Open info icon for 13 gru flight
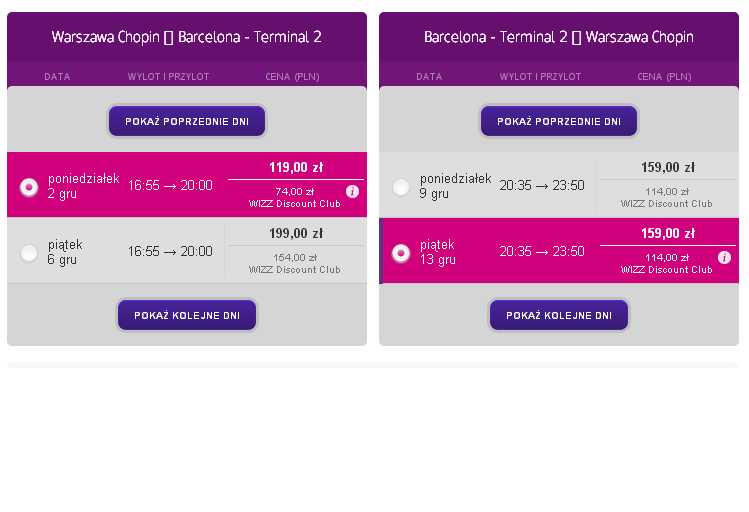 [x=724, y=258]
